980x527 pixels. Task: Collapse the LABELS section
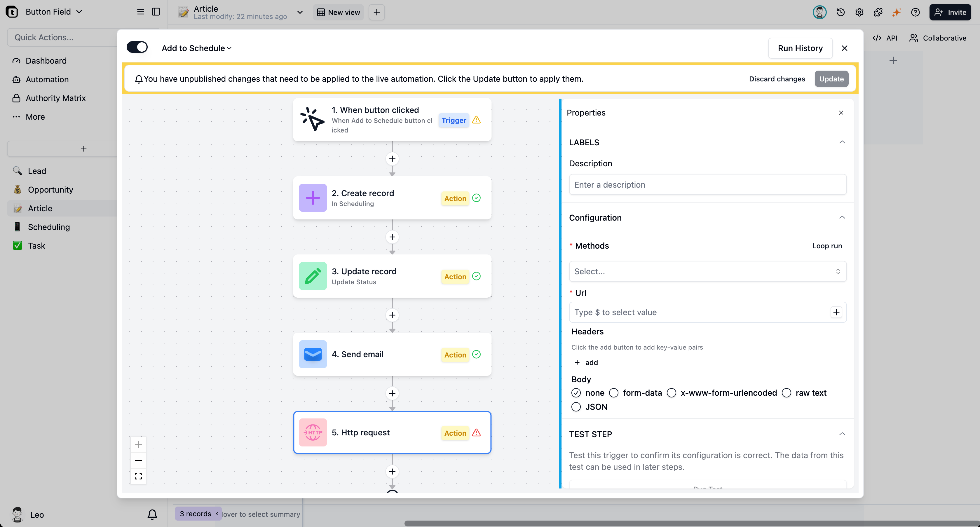pos(842,142)
